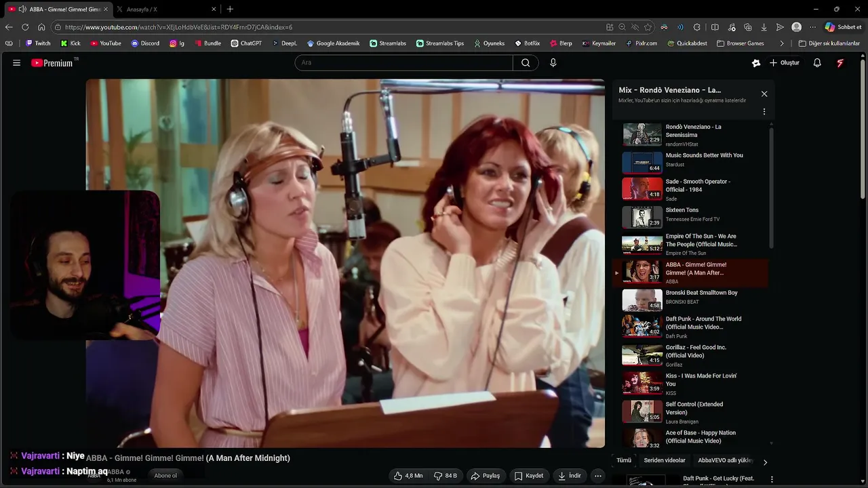This screenshot has height=488, width=868.
Task: Open the account avatar menu on YouTube
Action: 840,63
